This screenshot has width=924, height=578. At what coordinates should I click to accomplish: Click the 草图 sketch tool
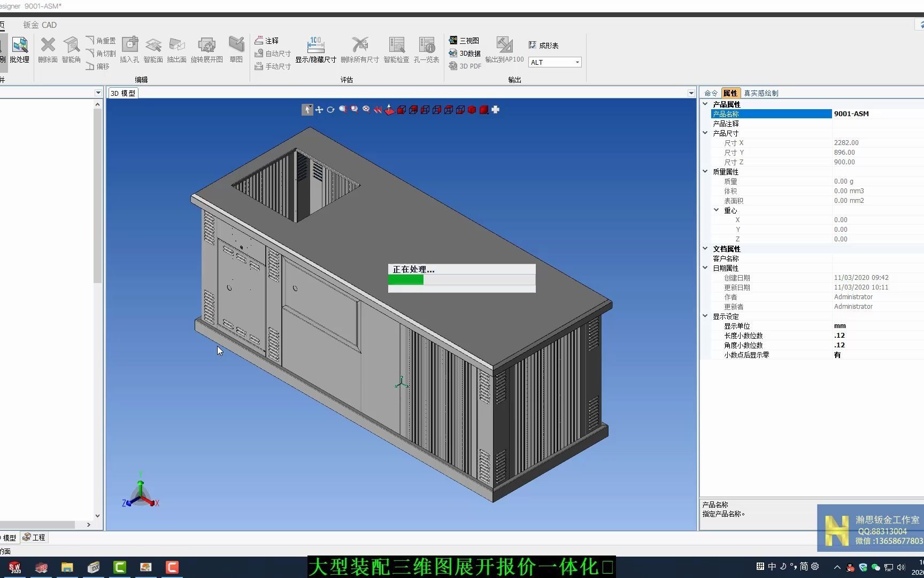point(236,50)
